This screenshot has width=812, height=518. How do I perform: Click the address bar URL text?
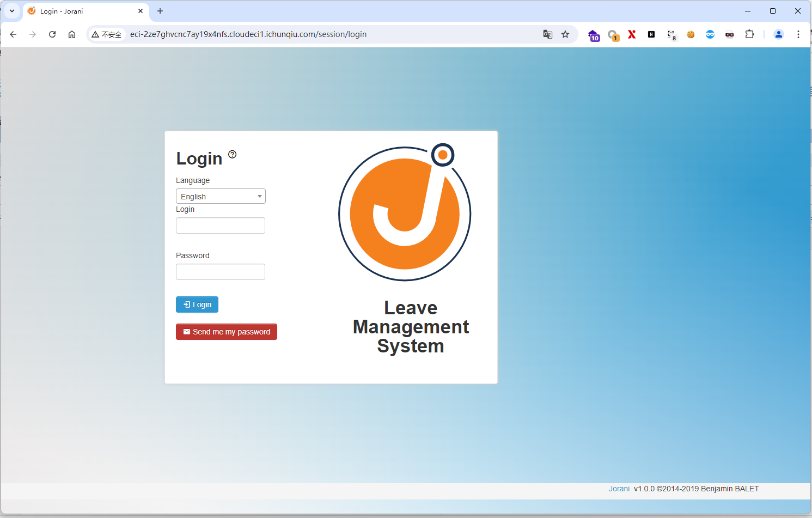[248, 34]
